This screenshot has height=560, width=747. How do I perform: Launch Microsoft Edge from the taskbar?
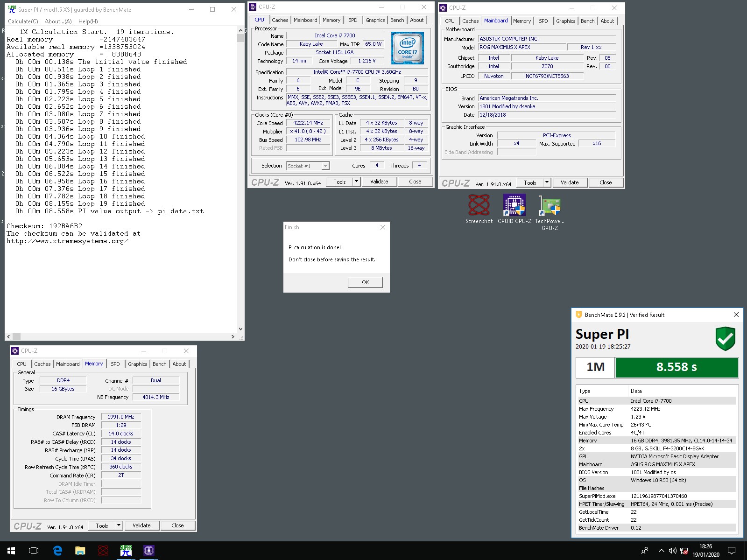click(57, 551)
